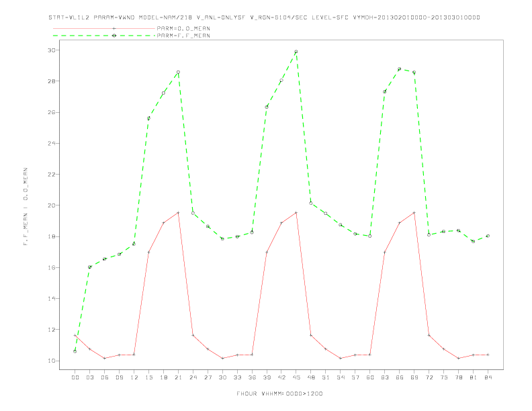Select legend entry PARM=F.F_MEAN

(183, 36)
